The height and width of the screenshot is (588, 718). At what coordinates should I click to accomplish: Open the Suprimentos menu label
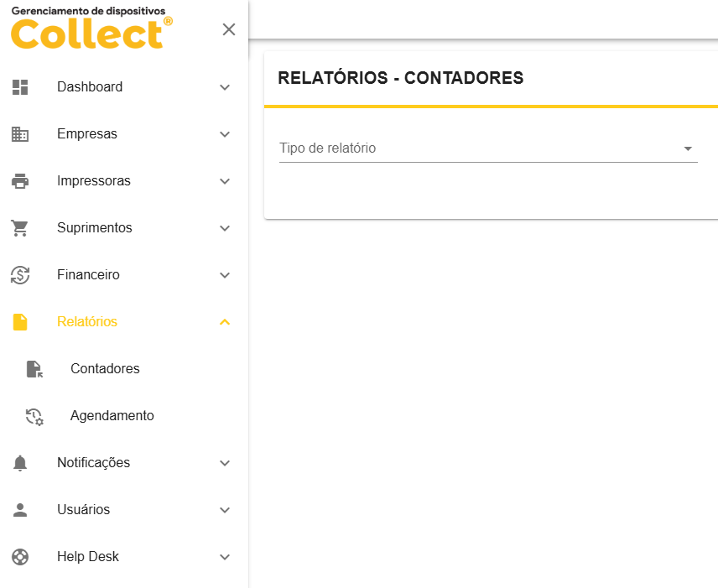point(95,228)
